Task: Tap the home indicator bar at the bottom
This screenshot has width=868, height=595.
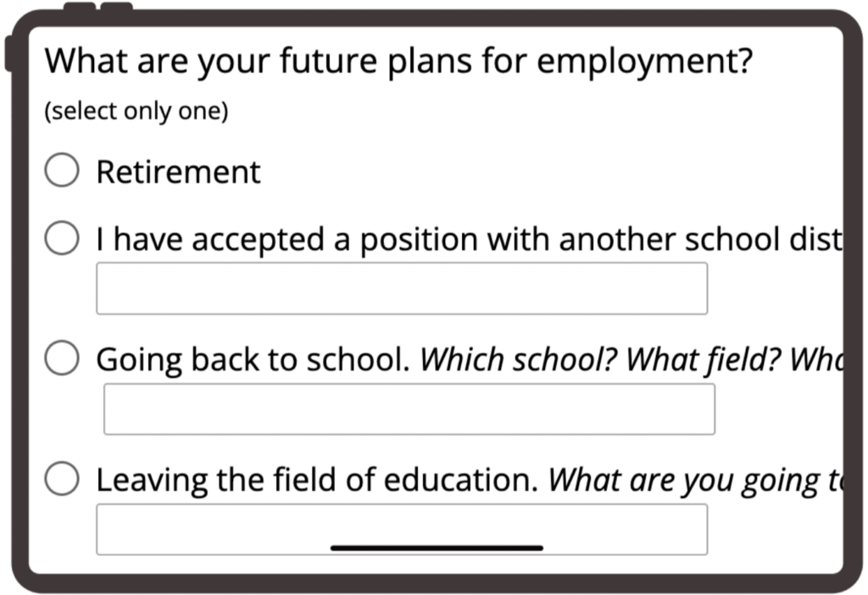Action: [437, 548]
